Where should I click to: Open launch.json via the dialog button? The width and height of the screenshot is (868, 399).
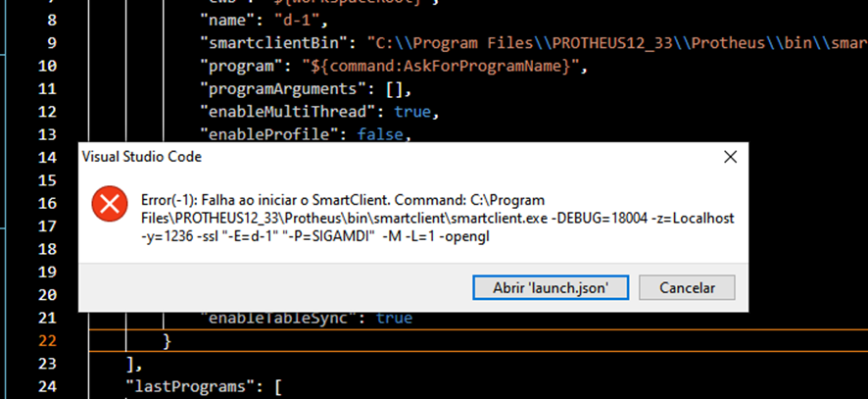click(x=551, y=288)
